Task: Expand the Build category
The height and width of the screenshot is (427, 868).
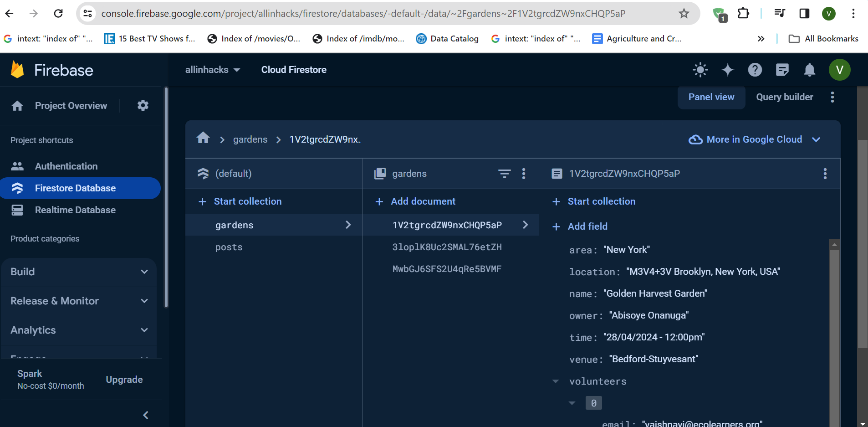Action: (x=79, y=272)
